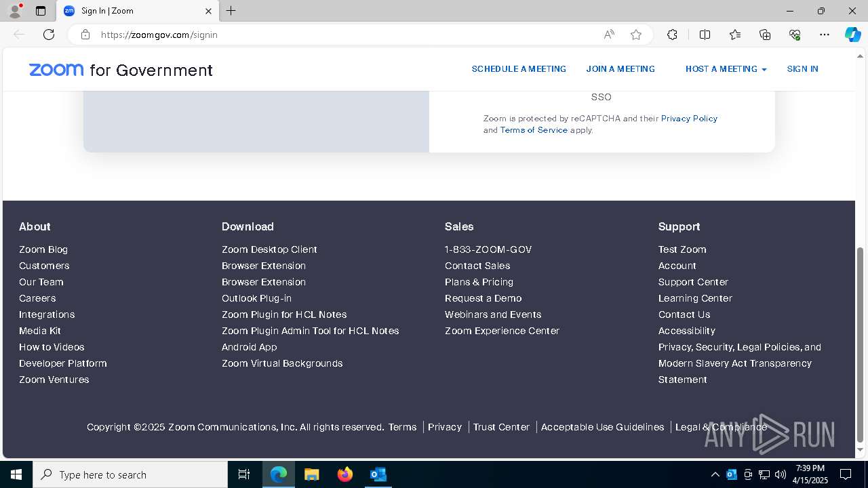The width and height of the screenshot is (868, 488).
Task: Open Careers footer link
Action: tap(37, 298)
